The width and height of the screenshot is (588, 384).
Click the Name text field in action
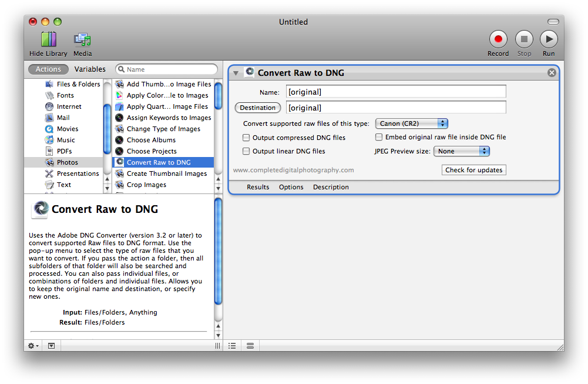pos(396,92)
